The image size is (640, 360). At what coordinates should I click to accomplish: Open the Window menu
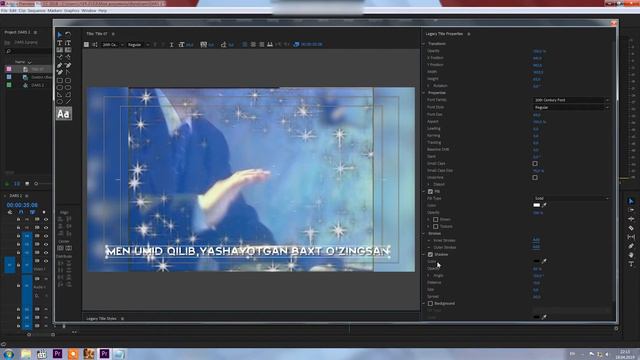89,11
